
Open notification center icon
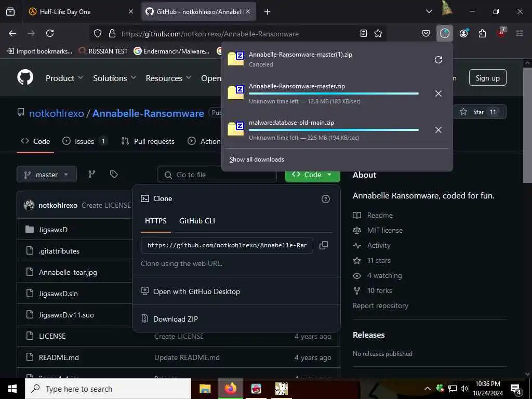click(516, 389)
